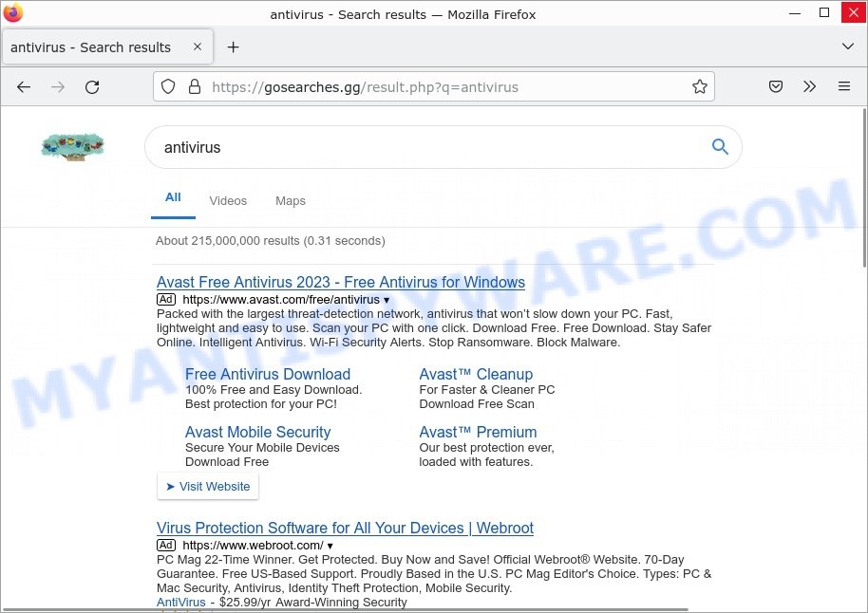Open a new tab with plus
This screenshot has width=868, height=613.
click(x=233, y=47)
